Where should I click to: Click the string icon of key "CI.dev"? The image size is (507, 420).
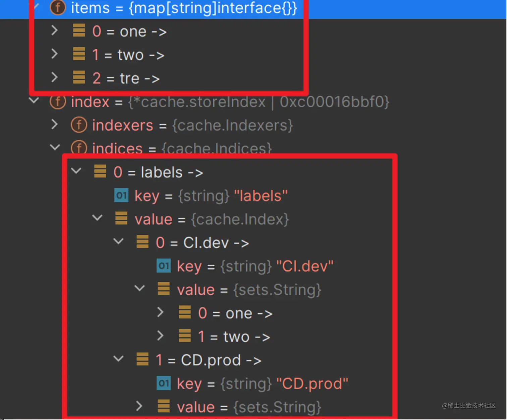point(164,266)
